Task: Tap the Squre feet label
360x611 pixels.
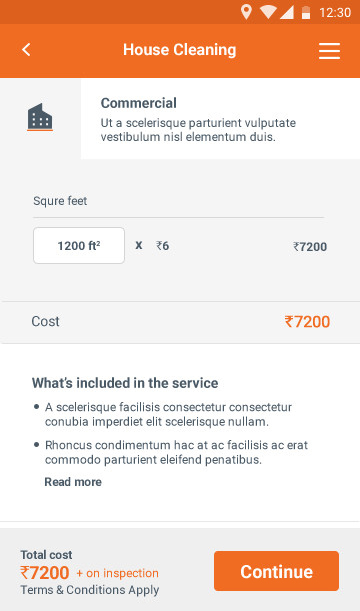Action: coord(60,201)
